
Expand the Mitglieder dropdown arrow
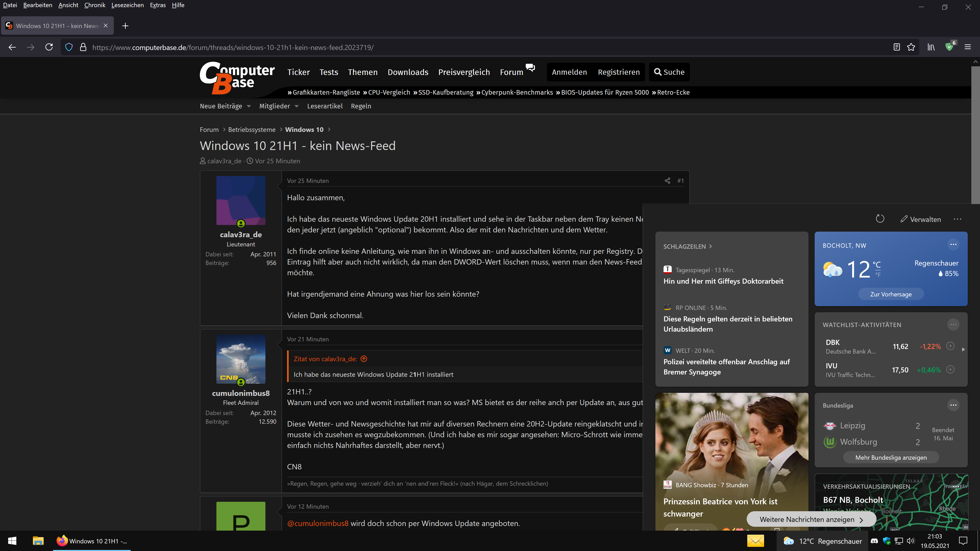(297, 106)
